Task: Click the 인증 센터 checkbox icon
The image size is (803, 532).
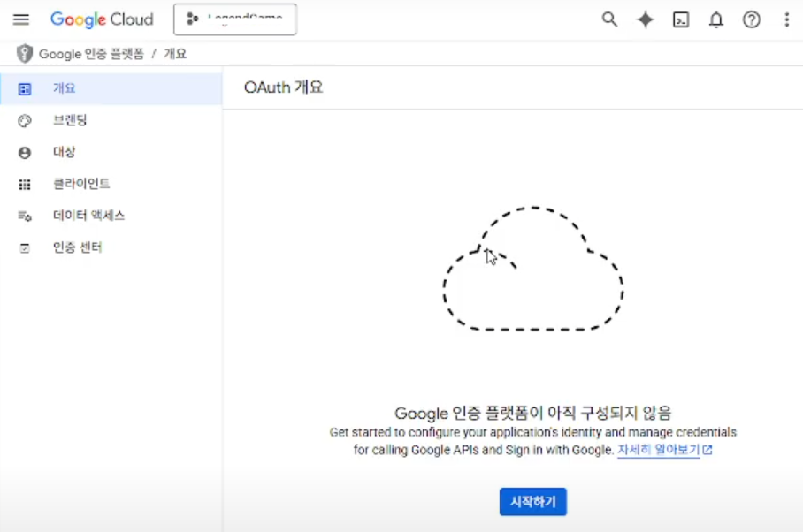Action: [25, 248]
